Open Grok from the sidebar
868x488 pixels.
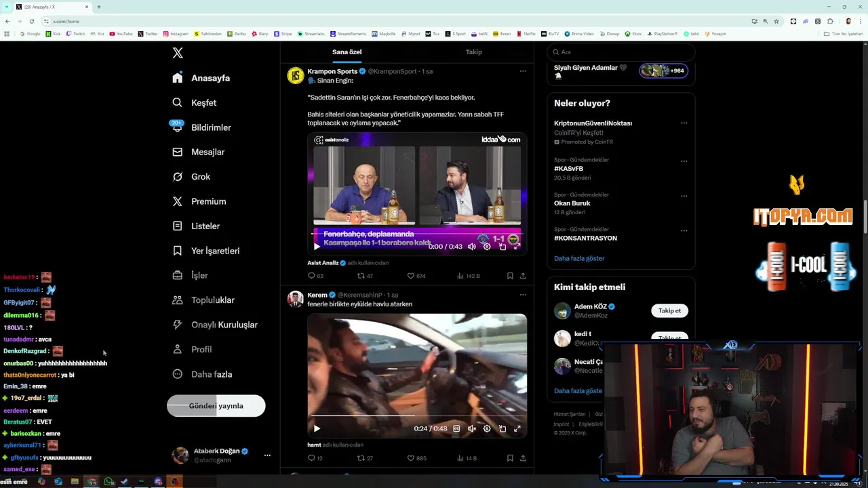point(191,177)
